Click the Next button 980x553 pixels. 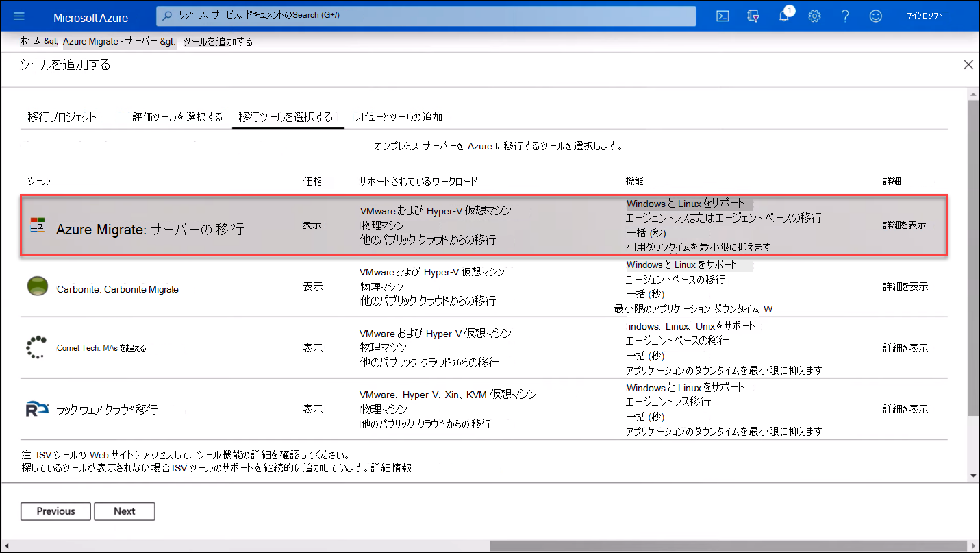125,511
